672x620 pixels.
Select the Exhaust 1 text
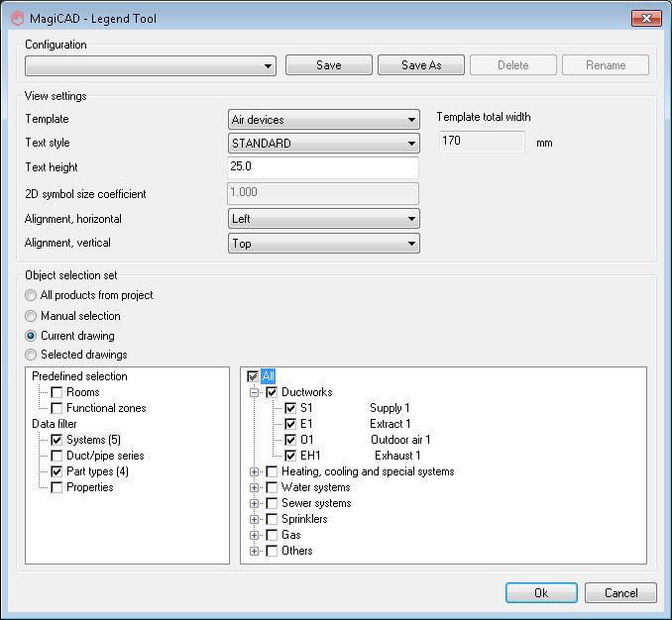tap(397, 456)
